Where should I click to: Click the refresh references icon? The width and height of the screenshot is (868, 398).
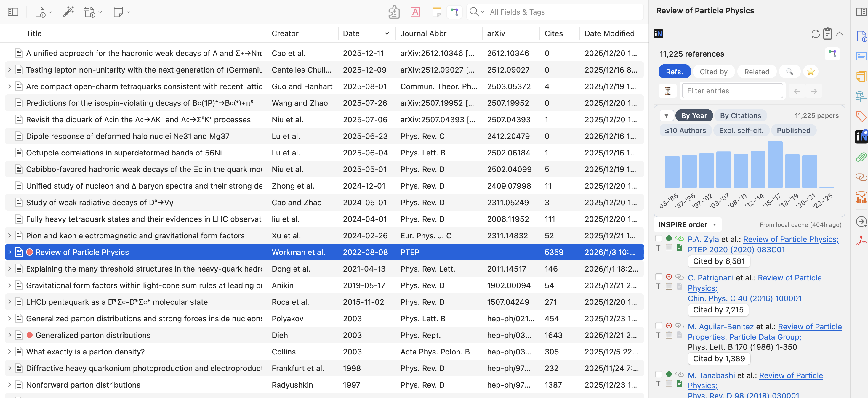[816, 34]
